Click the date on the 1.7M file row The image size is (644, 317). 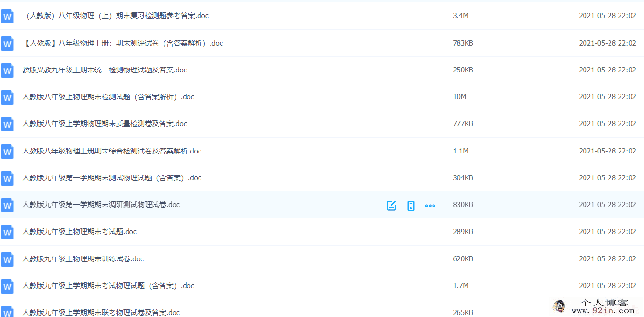tap(608, 285)
